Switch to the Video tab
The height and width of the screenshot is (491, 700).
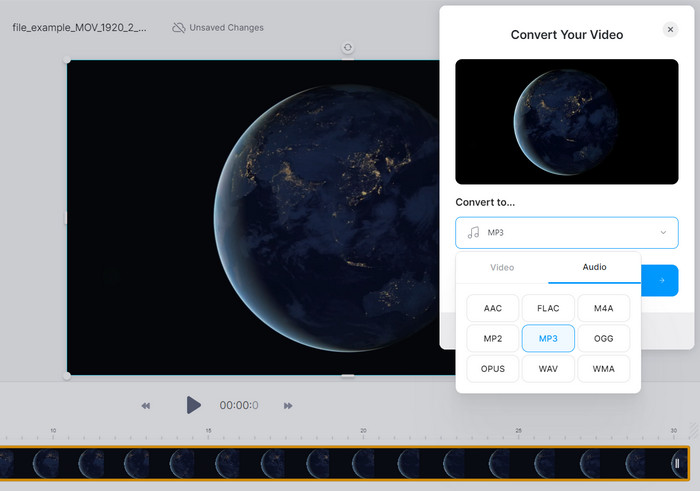pyautogui.click(x=502, y=268)
